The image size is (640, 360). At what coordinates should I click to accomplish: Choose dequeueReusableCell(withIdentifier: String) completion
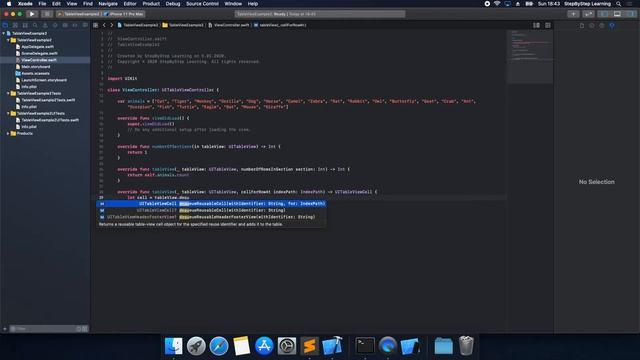pyautogui.click(x=211, y=210)
